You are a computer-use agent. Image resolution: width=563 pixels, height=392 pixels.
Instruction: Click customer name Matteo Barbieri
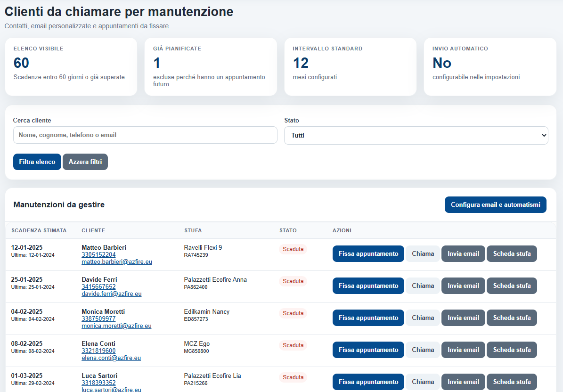click(x=104, y=247)
